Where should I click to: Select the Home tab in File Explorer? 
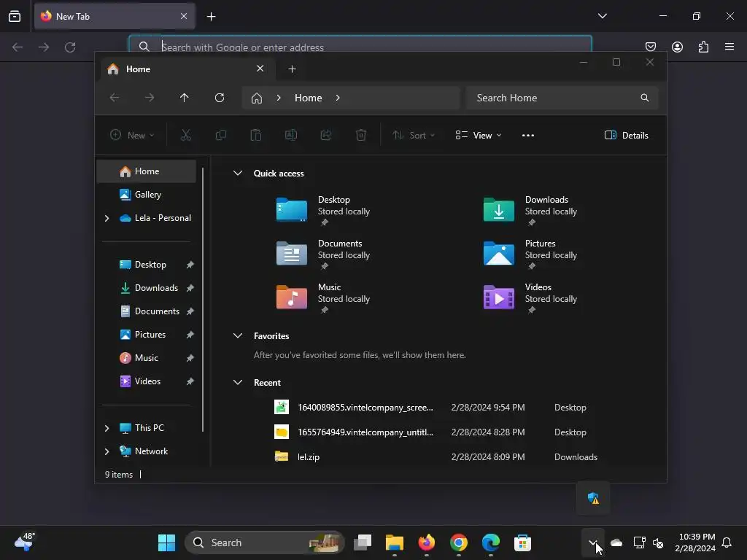click(186, 69)
